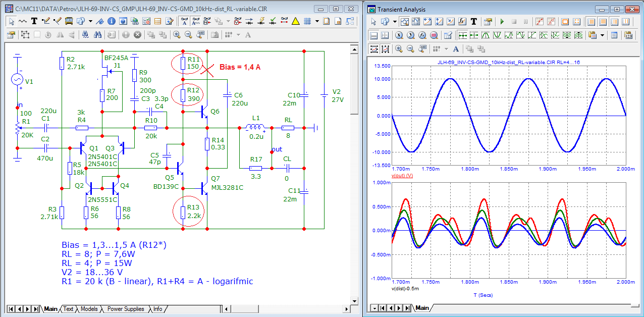Screen dimensions: 644x317
Task: Toggle the grid display icon in schematic toolbar
Action: coord(307,21)
